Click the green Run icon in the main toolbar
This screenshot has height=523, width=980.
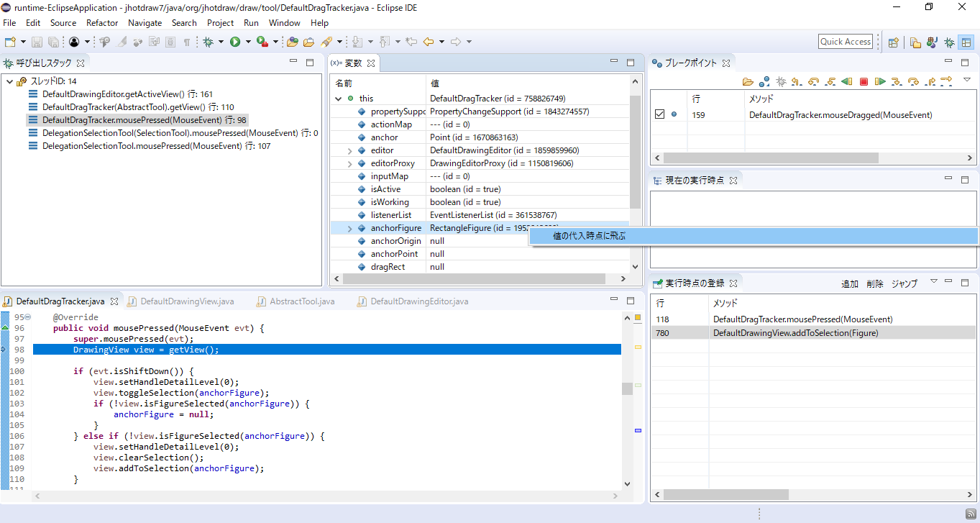pyautogui.click(x=235, y=42)
